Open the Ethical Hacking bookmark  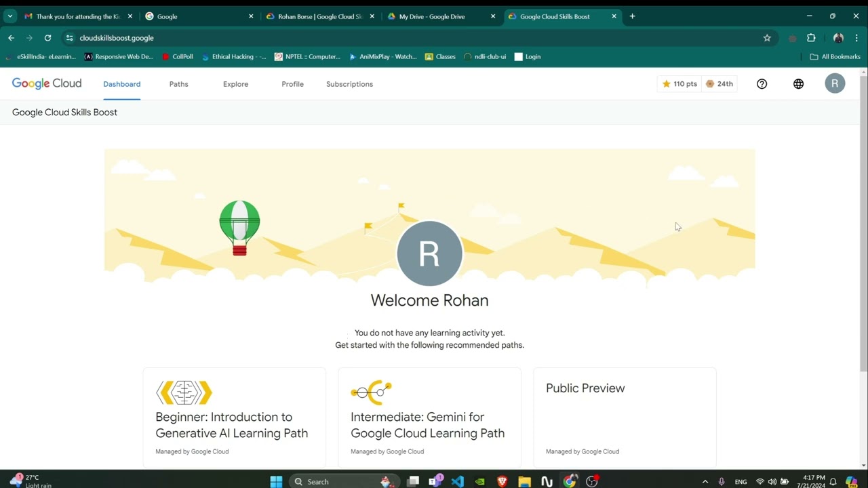tap(234, 57)
